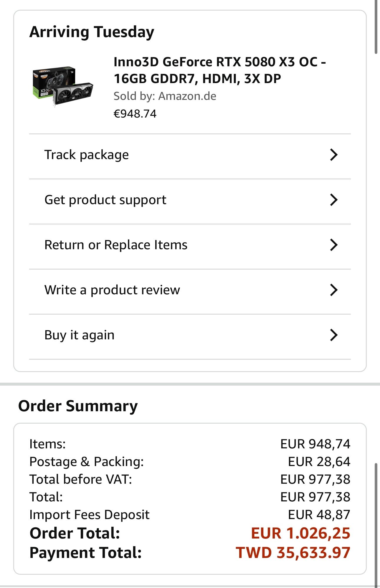Viewport: 380px width, 588px height.
Task: Click the arrow icon next to Get product support
Action: 333,200
